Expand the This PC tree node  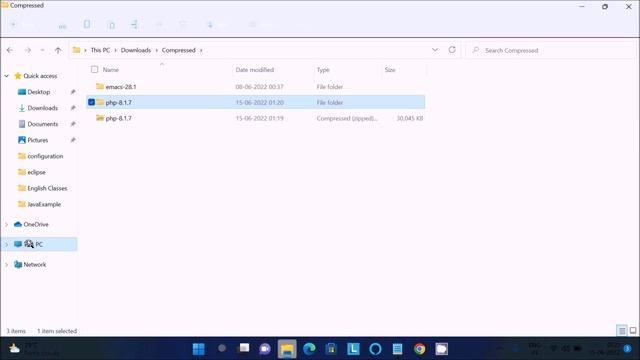click(7, 244)
